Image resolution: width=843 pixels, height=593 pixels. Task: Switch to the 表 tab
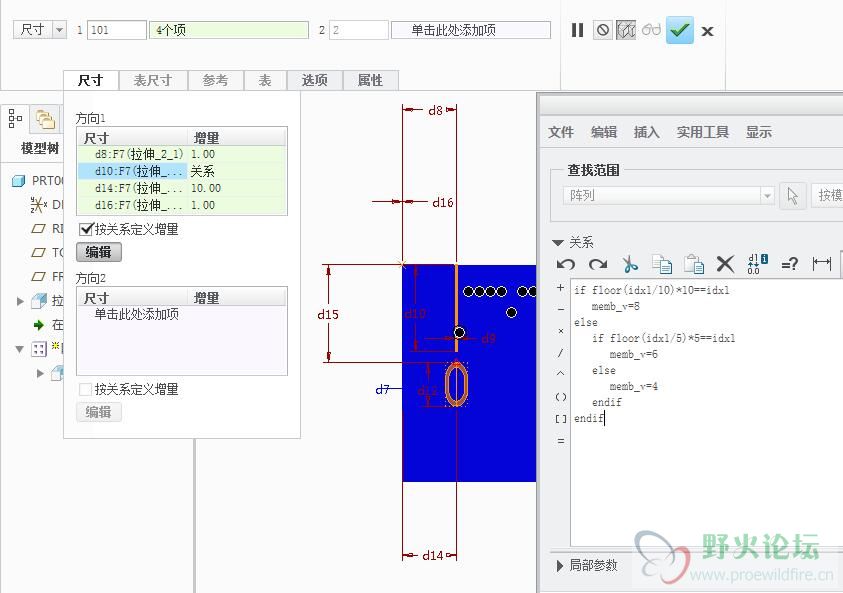click(265, 81)
